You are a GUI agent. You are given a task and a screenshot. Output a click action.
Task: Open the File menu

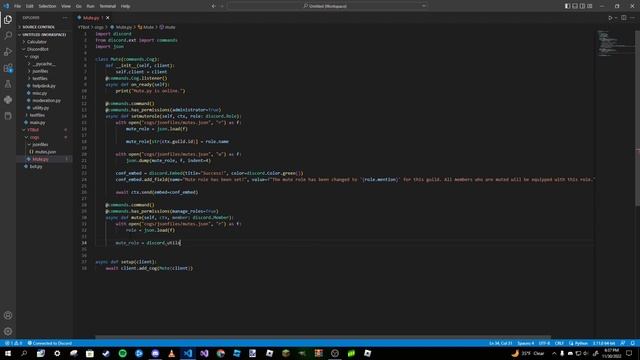tap(18, 6)
